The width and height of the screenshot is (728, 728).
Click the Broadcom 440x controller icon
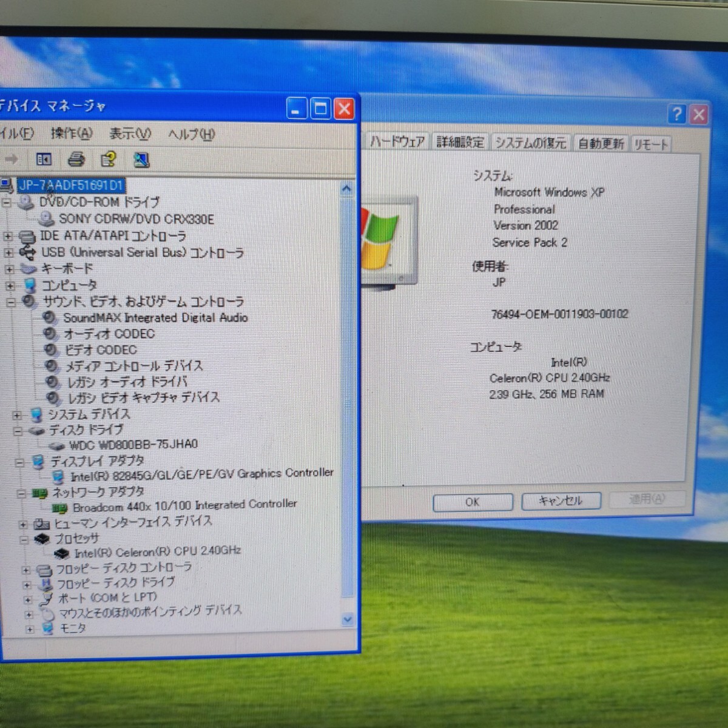59,508
